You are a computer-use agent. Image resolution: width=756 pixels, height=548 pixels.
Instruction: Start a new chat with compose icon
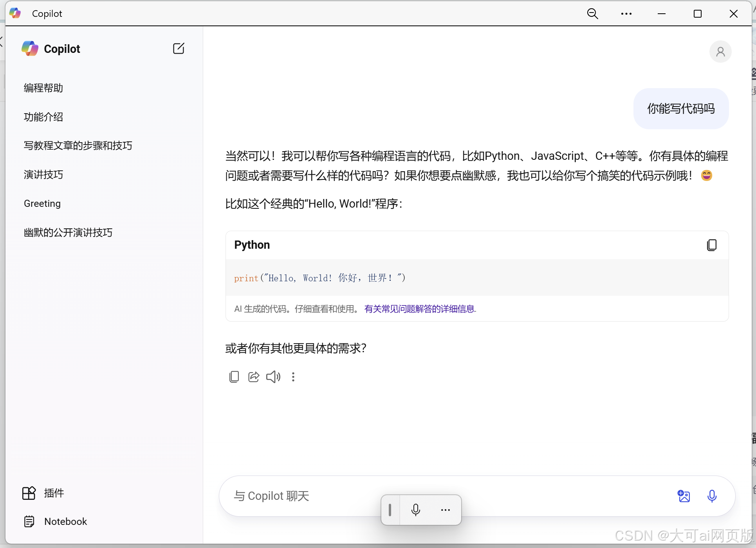(x=179, y=49)
